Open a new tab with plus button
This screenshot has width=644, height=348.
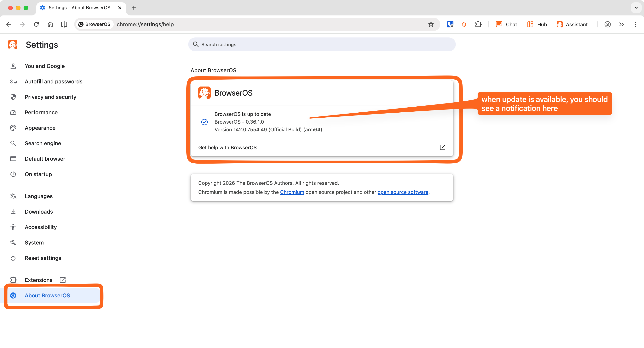[x=134, y=8]
